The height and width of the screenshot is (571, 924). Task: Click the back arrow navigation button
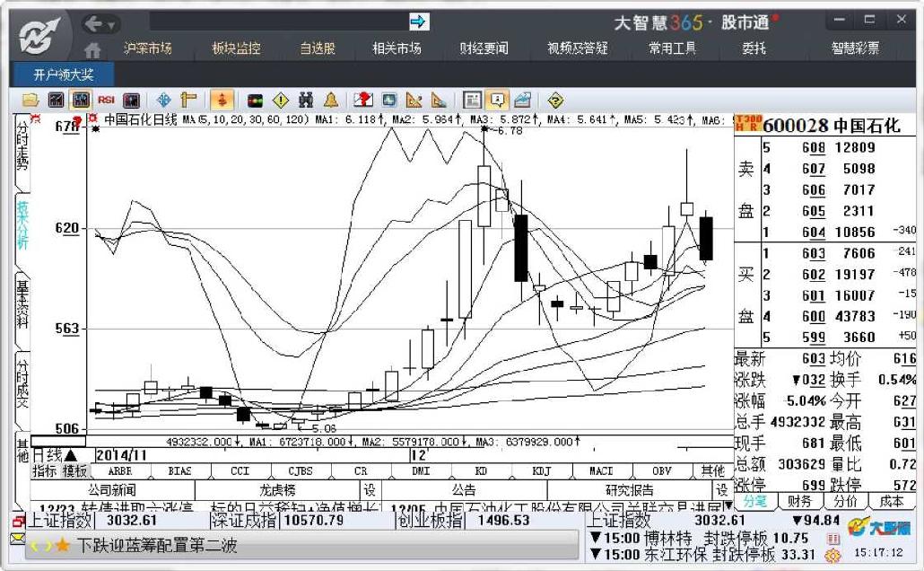(x=94, y=23)
